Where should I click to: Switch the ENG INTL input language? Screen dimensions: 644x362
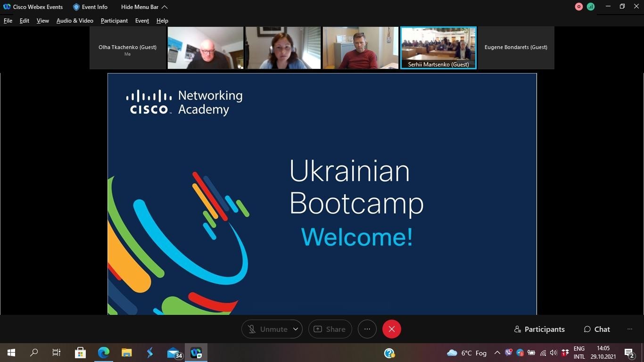coord(579,353)
